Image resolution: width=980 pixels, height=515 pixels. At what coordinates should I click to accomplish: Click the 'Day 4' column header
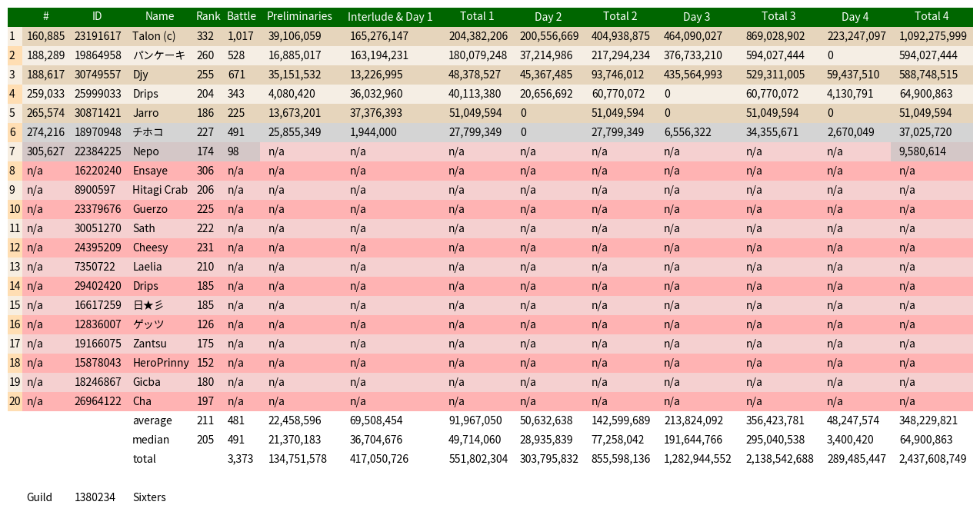pyautogui.click(x=855, y=17)
